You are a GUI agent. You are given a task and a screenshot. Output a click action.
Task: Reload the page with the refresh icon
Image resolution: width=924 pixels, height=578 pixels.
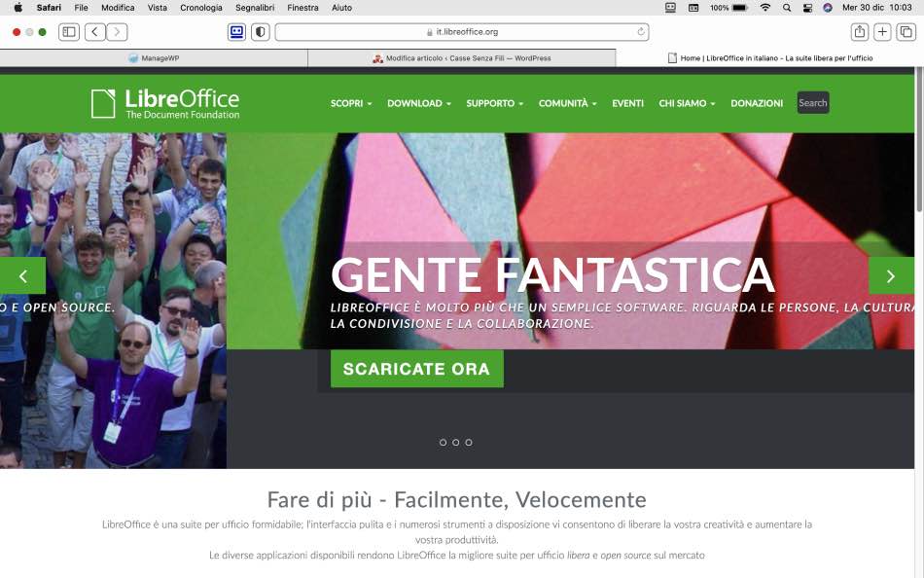(x=641, y=32)
